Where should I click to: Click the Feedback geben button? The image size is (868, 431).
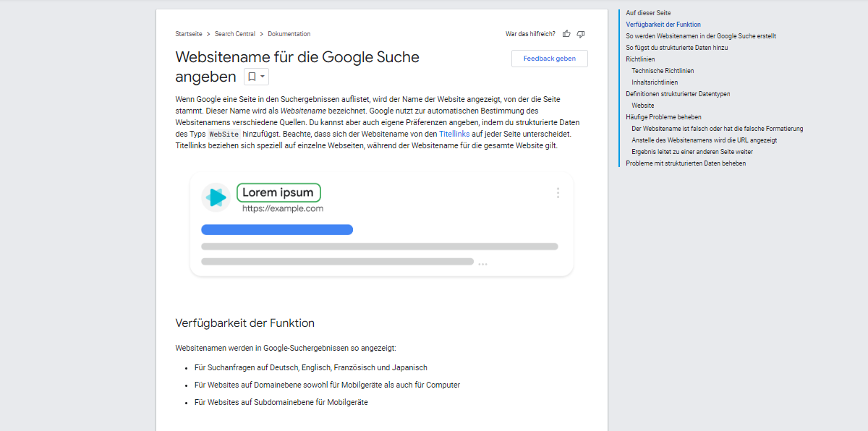(550, 59)
